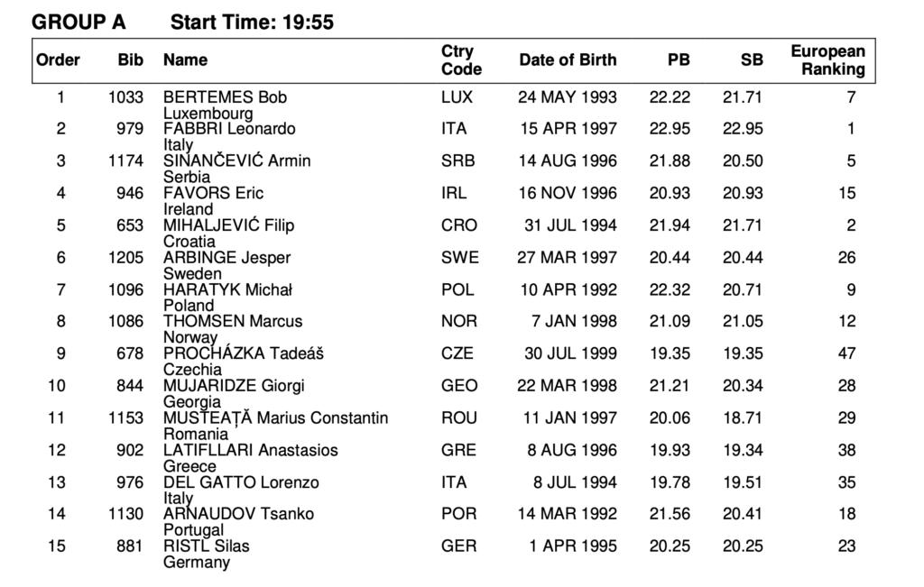Click the GROUP A heading
924x587 pixels.
79,22
